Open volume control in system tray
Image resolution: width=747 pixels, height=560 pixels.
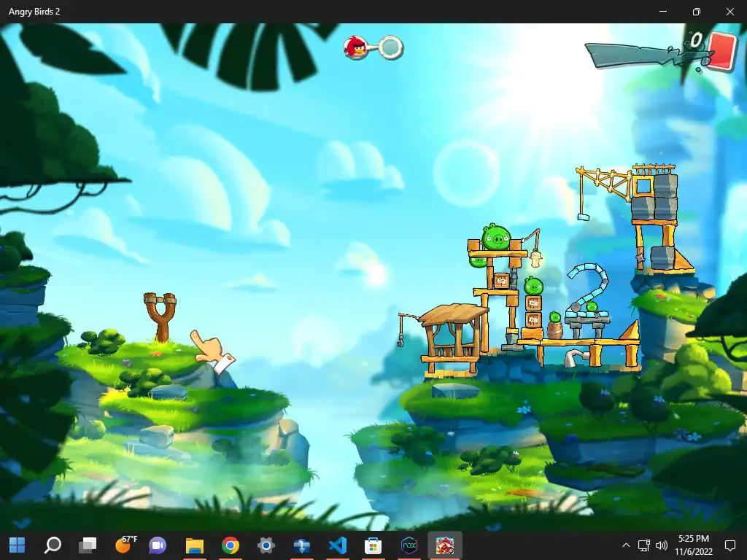coord(661,545)
